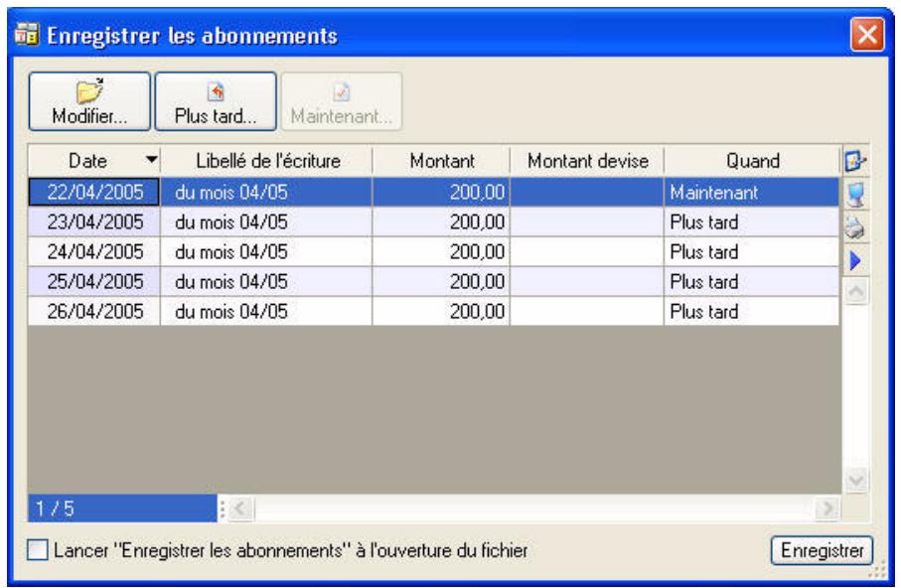901x588 pixels.
Task: Click the 200,00 amount in the 24/04/2005 row
Action: pos(441,251)
